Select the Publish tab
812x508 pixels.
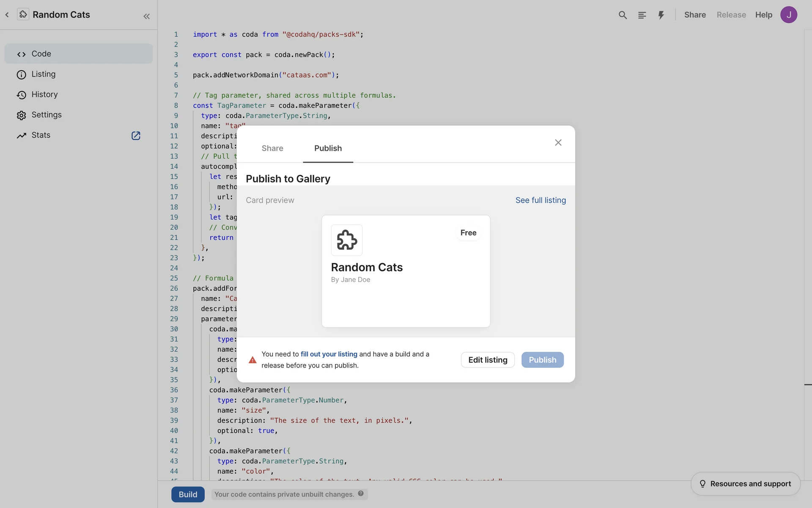(x=328, y=148)
